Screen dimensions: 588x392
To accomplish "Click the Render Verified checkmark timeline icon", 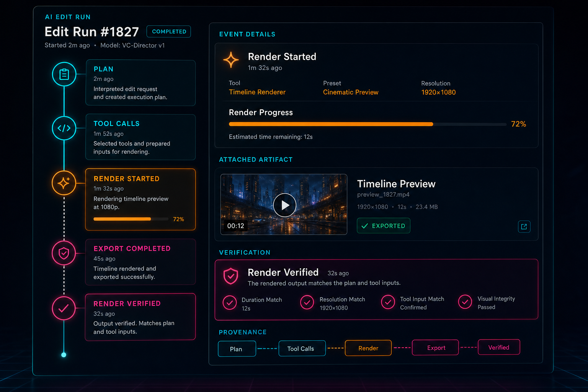I will (64, 308).
